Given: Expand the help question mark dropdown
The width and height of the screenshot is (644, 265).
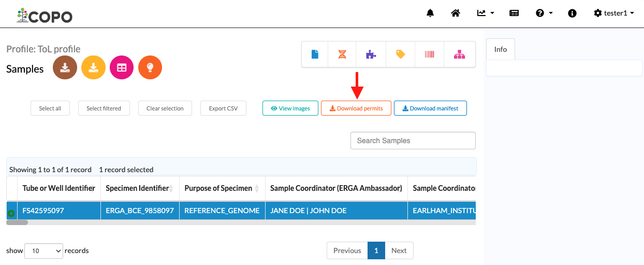Looking at the screenshot, I should 544,13.
